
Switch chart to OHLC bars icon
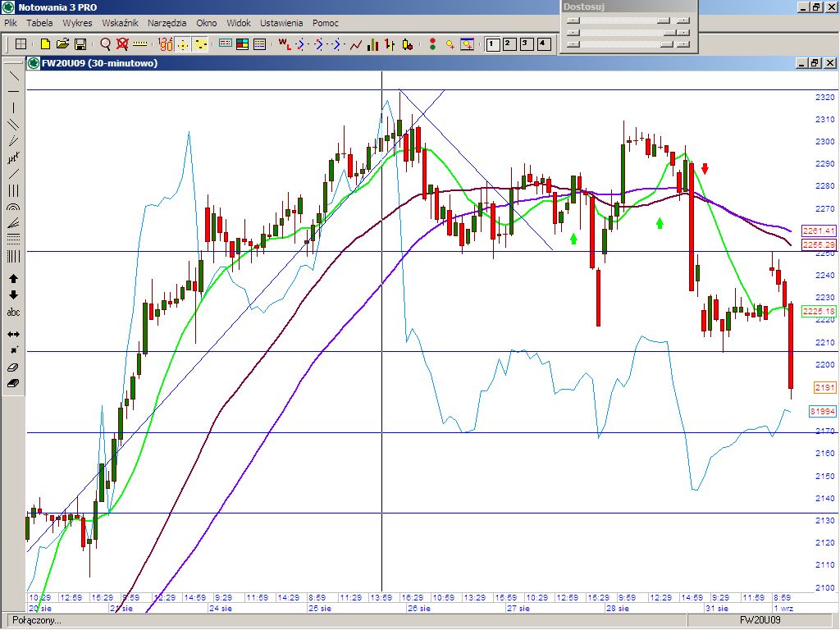coord(390,44)
